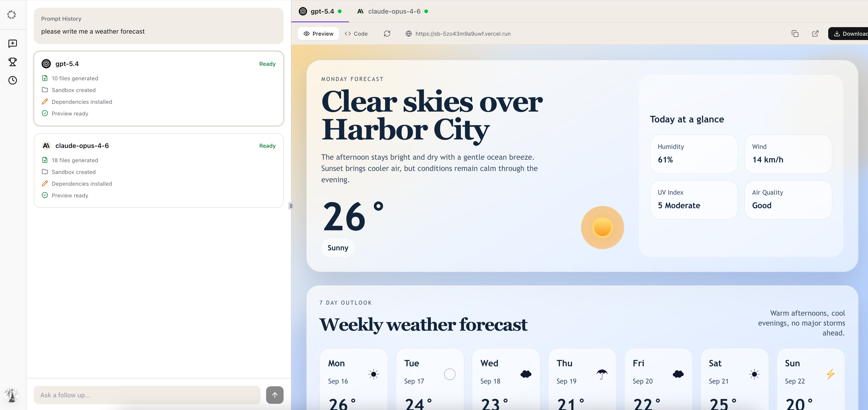Click the Ask a follow up field

(147, 395)
